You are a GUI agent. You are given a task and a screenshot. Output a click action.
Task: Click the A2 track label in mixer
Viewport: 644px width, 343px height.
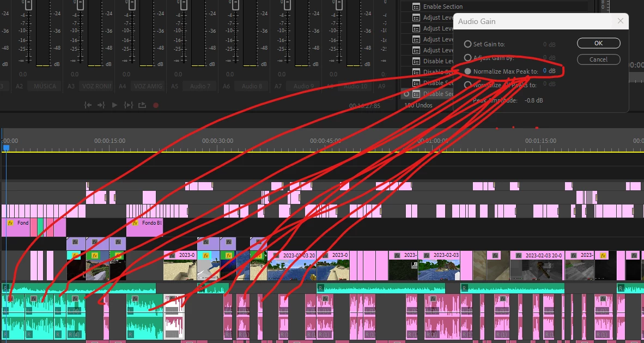pos(19,86)
